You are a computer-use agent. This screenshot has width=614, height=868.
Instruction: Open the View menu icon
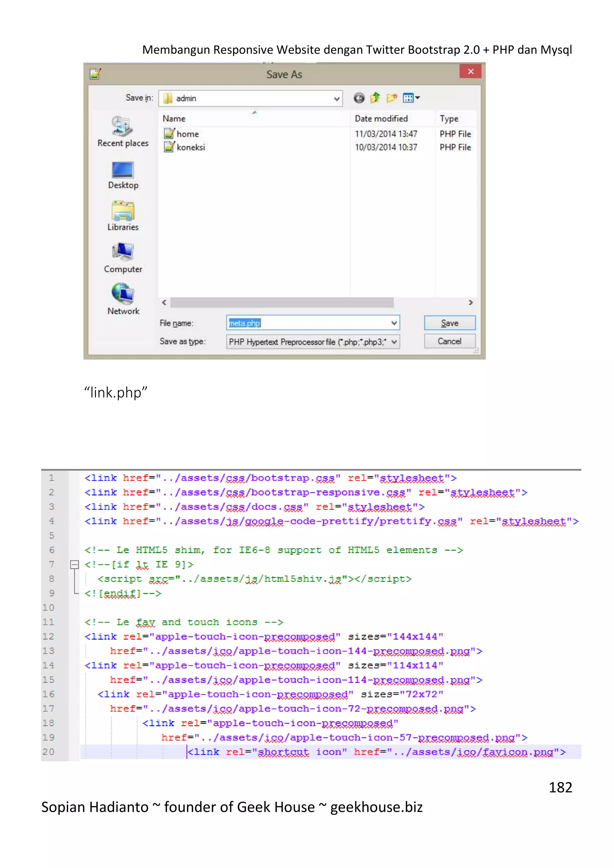point(411,98)
